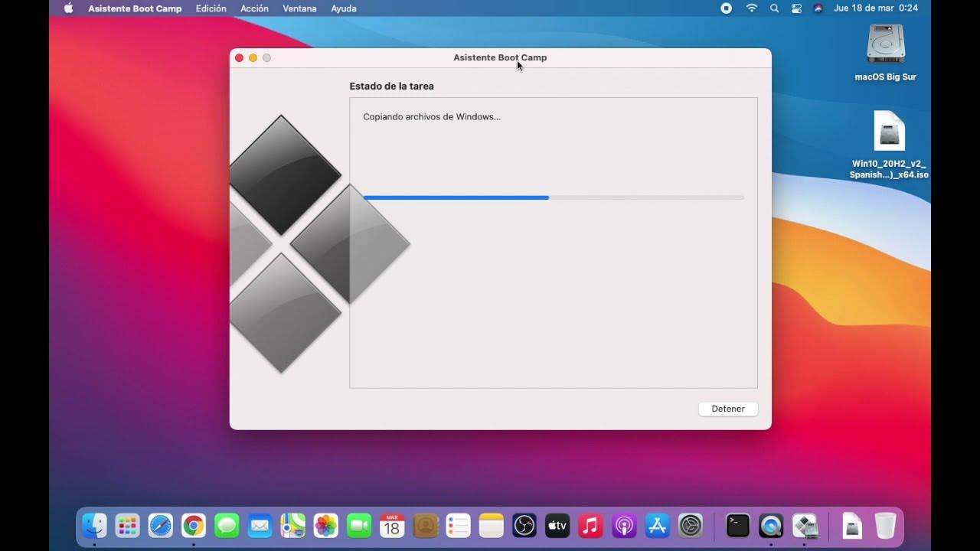Open Messages from the Dock
980x551 pixels.
pos(227,526)
